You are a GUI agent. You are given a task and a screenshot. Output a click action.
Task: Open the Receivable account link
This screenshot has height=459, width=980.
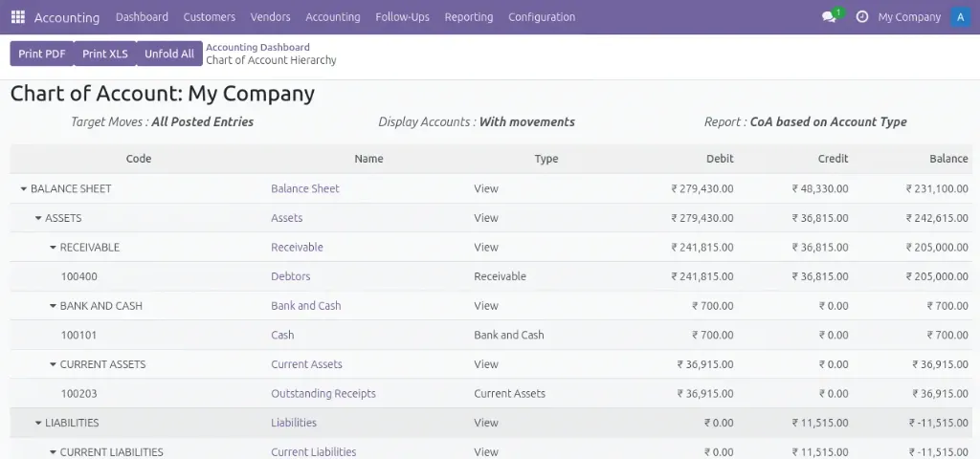tap(297, 248)
